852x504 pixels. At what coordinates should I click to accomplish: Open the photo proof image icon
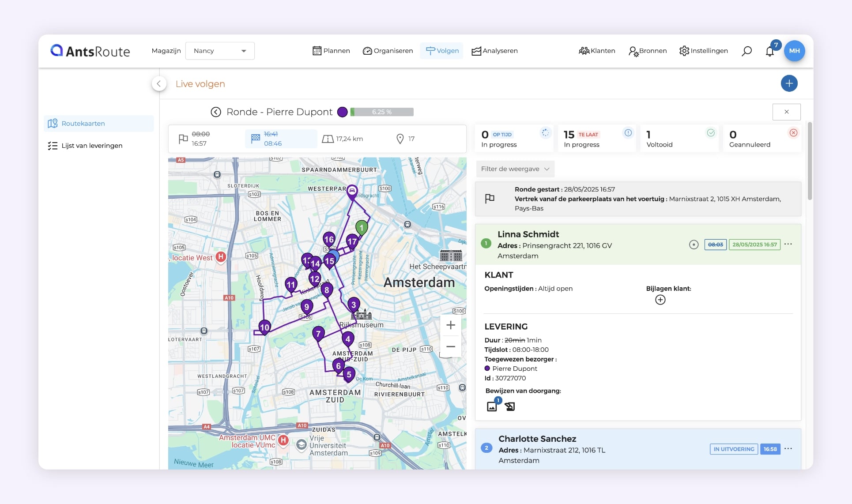[x=492, y=406]
